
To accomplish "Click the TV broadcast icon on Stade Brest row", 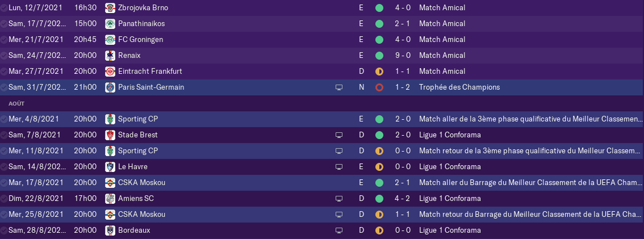I will (x=339, y=135).
